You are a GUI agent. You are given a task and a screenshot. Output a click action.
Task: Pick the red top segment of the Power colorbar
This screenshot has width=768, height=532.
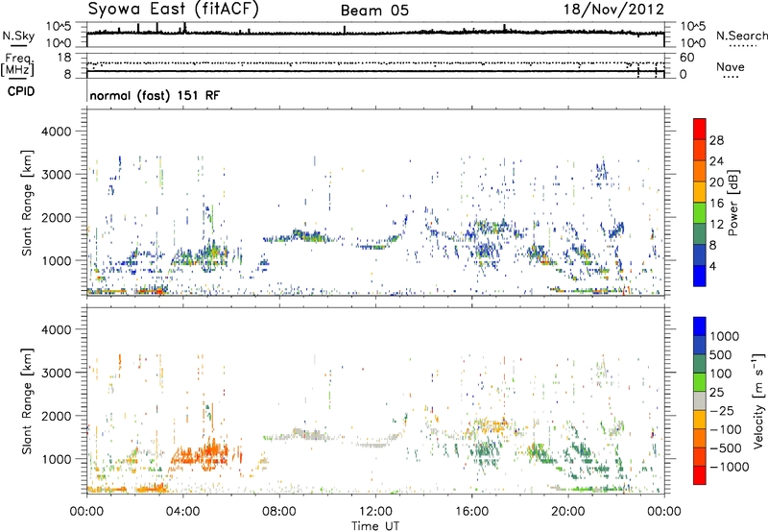point(700,129)
